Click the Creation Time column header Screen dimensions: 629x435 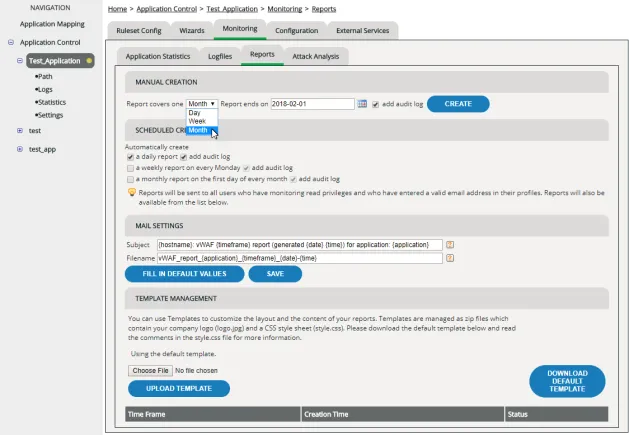403,414
